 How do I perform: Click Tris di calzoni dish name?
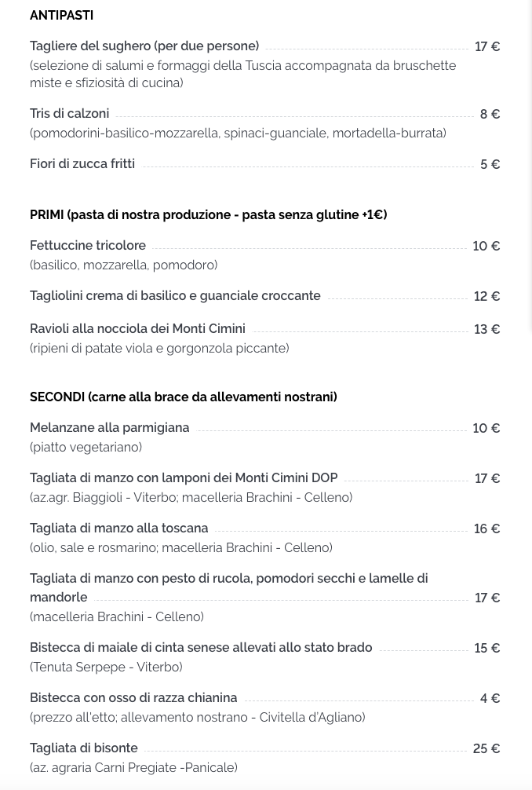70,113
